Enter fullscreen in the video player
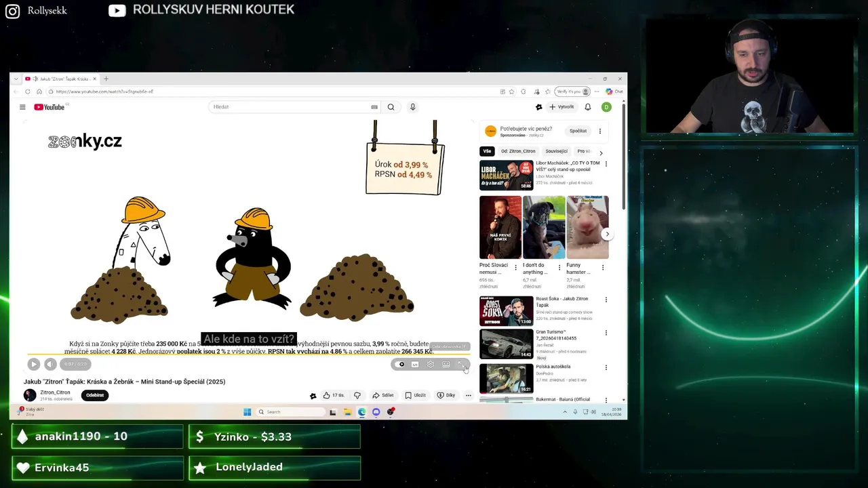The image size is (868, 488). click(461, 364)
